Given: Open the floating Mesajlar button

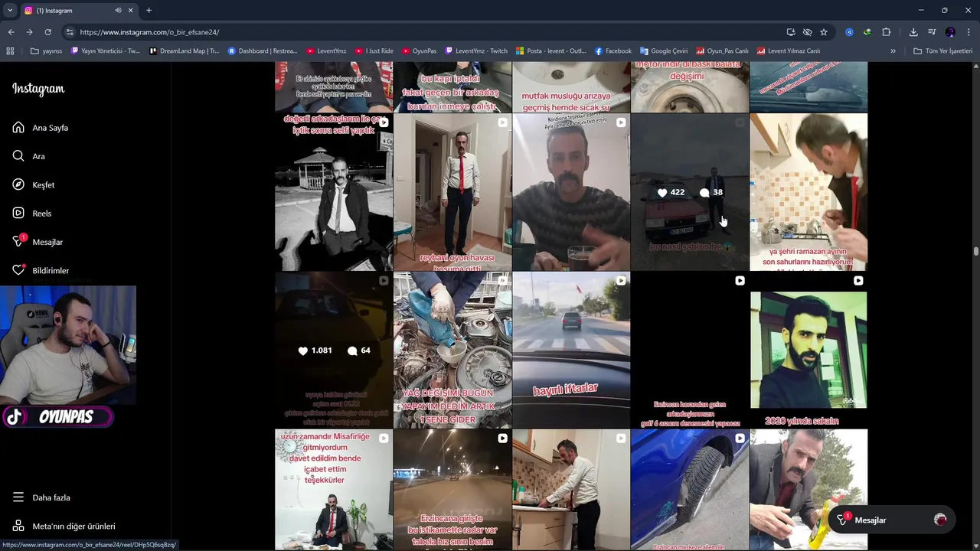Looking at the screenshot, I should click(x=892, y=520).
